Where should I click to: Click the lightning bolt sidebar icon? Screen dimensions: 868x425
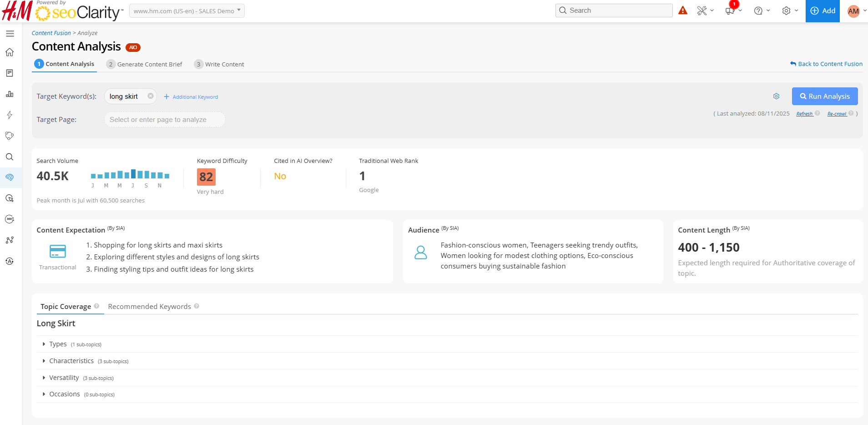[x=10, y=115]
